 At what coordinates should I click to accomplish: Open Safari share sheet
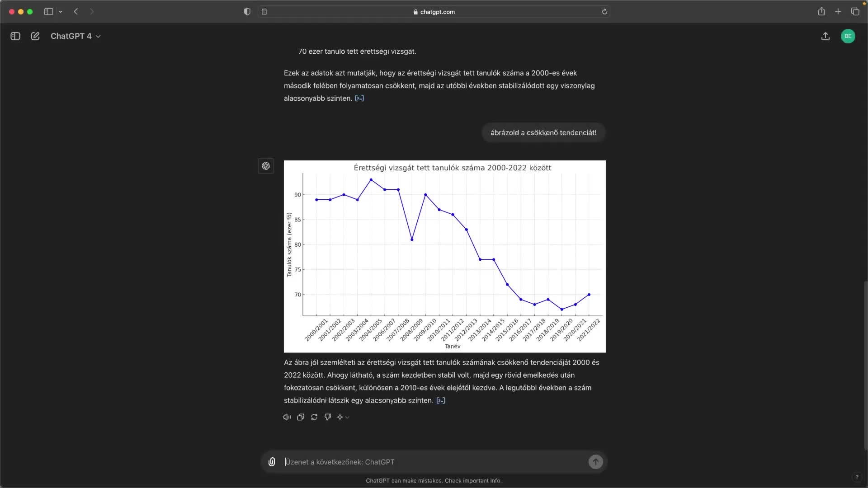click(821, 12)
